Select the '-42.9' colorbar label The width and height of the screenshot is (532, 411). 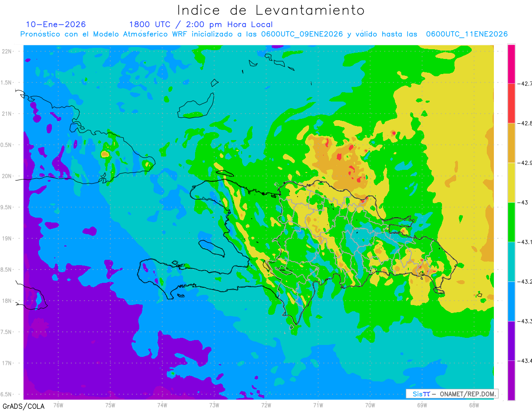pyautogui.click(x=525, y=163)
